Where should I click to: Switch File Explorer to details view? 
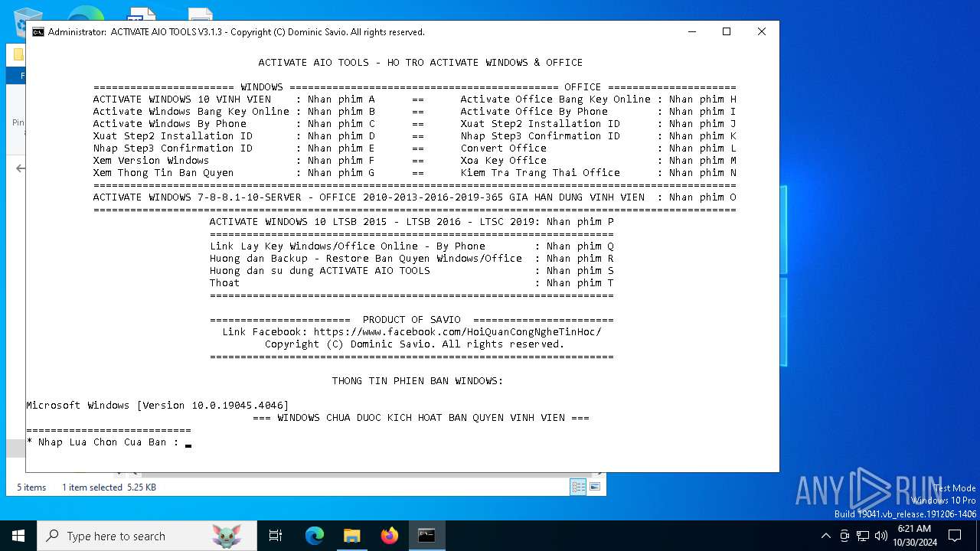click(578, 487)
